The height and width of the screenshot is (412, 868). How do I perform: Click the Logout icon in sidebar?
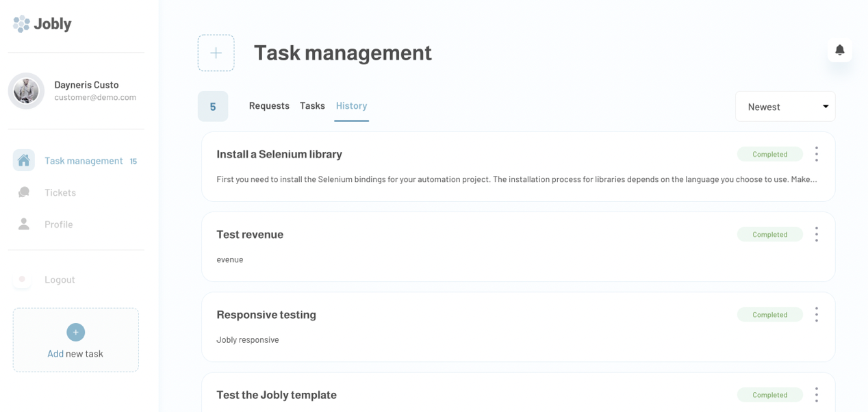click(x=23, y=279)
